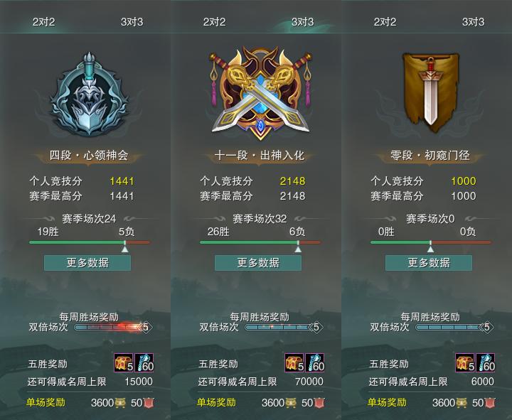512x420 pixels.
Task: Open 更多数据 for the 1000 score panel
Action: pos(429,263)
